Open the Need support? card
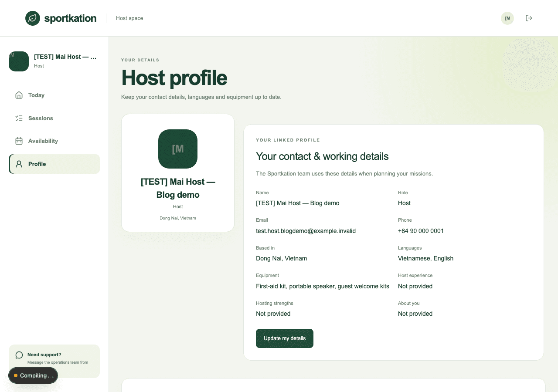Screen dimensions: 558x392 [x=54, y=361]
